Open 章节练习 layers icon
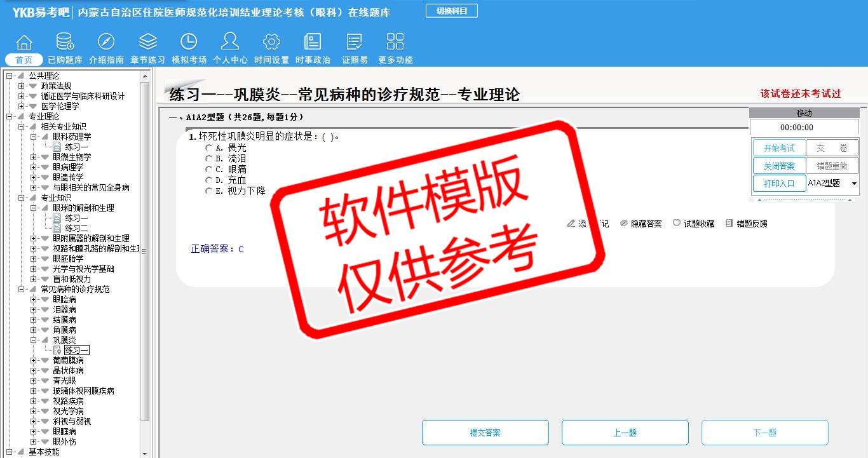868x458 pixels. click(147, 43)
